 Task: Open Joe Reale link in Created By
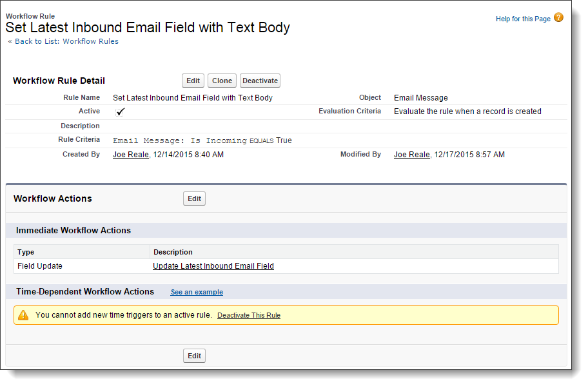(x=131, y=155)
